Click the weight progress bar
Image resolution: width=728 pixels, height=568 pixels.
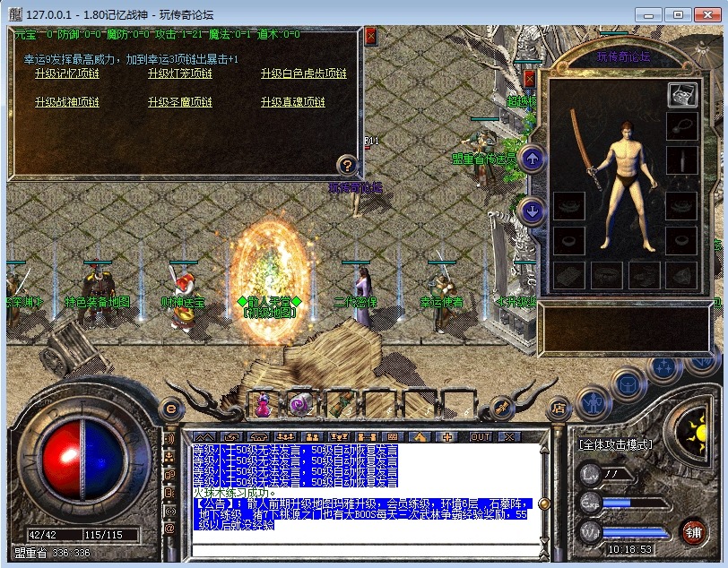636,533
